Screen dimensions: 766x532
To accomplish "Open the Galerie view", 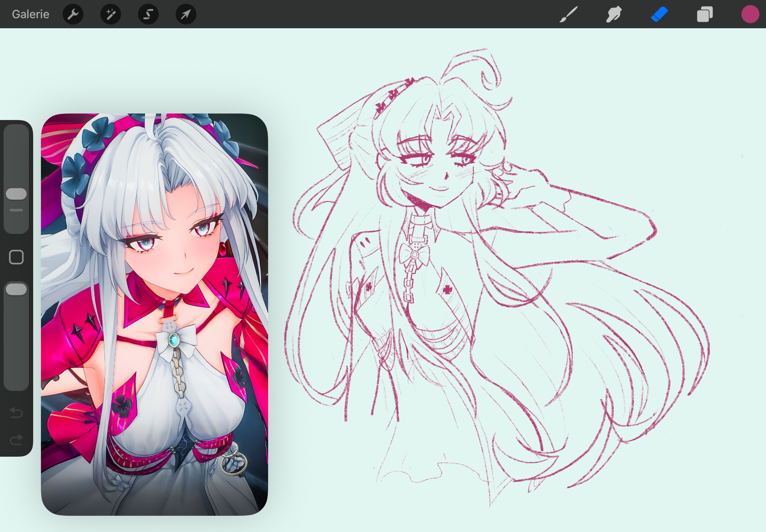I will 30,14.
